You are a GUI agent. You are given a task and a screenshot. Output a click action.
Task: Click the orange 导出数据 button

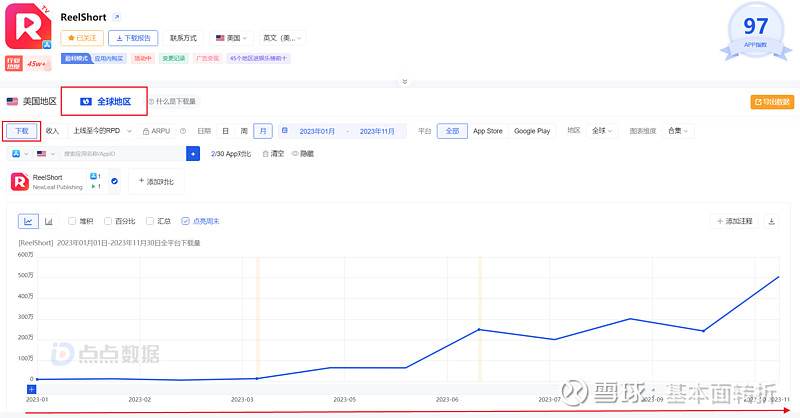click(771, 102)
